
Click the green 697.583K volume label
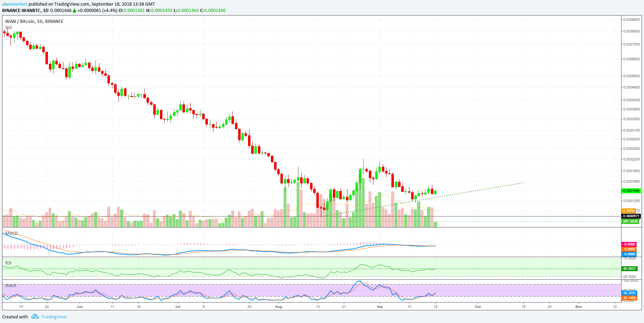click(x=630, y=221)
